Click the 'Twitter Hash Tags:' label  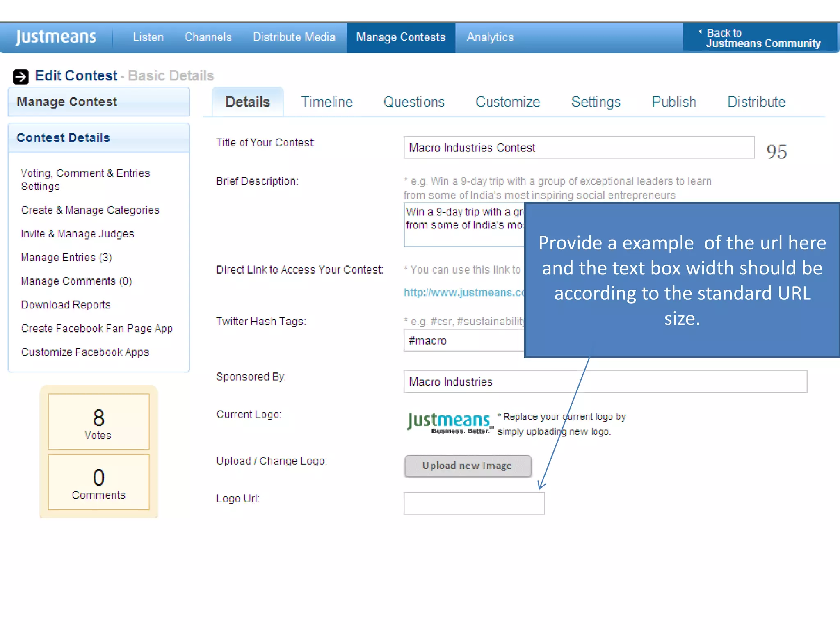tap(261, 322)
